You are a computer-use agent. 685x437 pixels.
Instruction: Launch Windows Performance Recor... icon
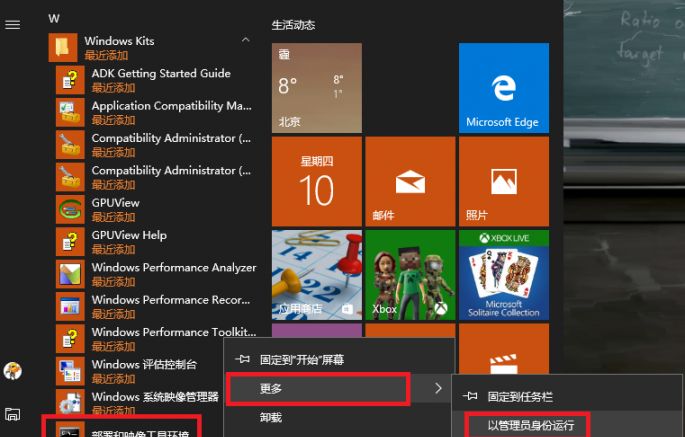(x=70, y=306)
